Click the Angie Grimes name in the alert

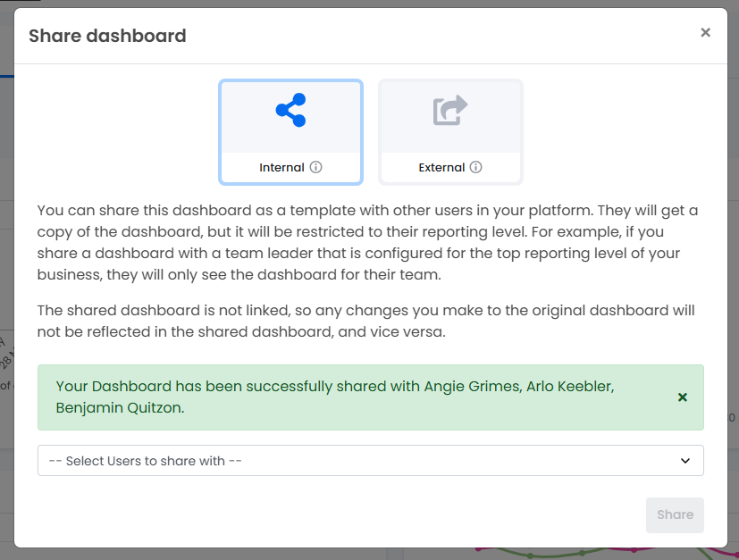pyautogui.click(x=472, y=386)
